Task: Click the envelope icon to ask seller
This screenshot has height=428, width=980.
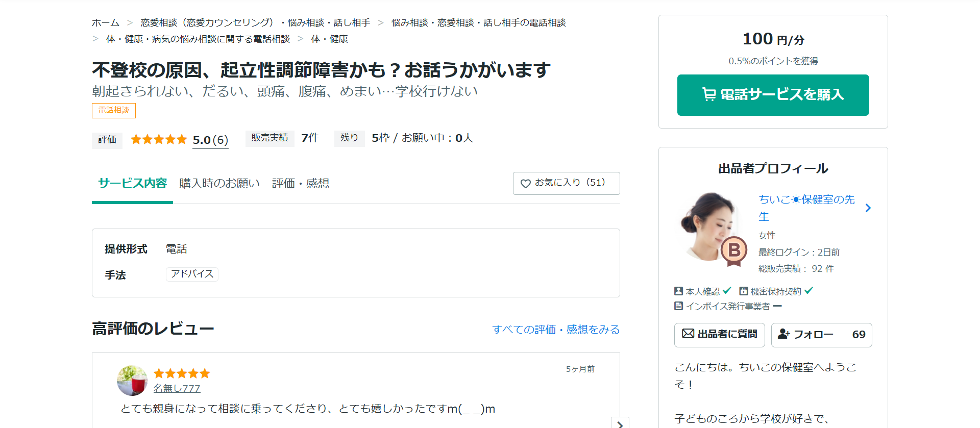Action: (688, 334)
